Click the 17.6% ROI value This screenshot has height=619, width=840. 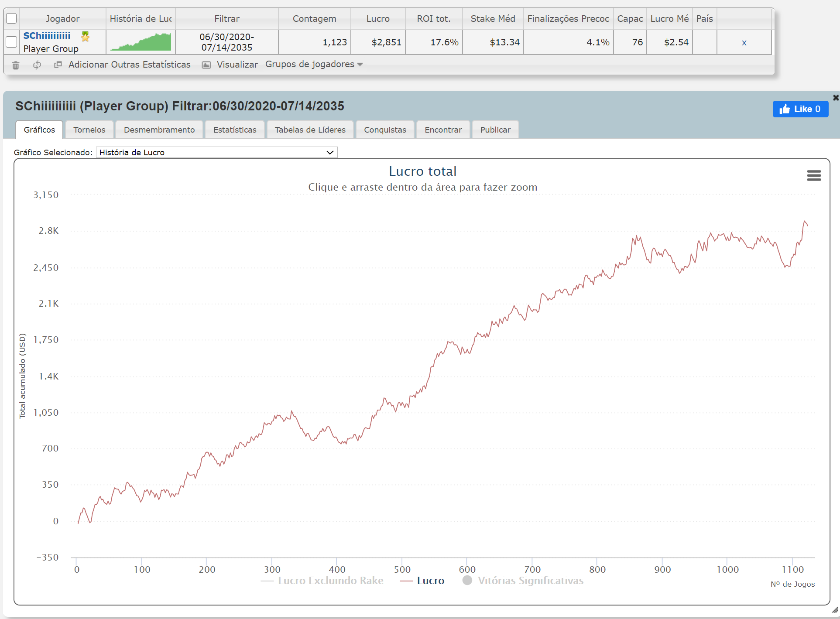(x=444, y=42)
